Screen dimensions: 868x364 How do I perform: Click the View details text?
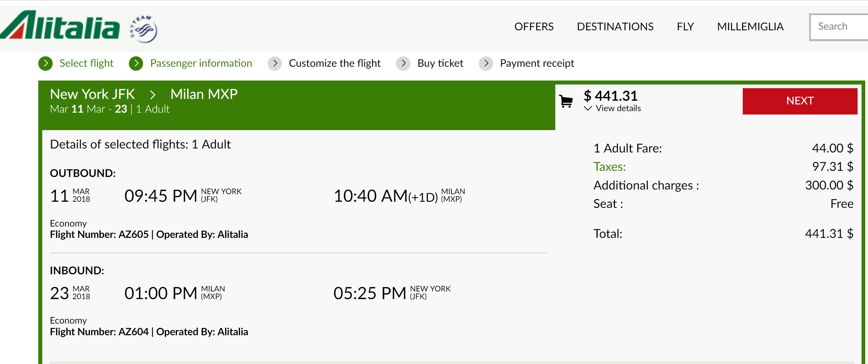(618, 108)
